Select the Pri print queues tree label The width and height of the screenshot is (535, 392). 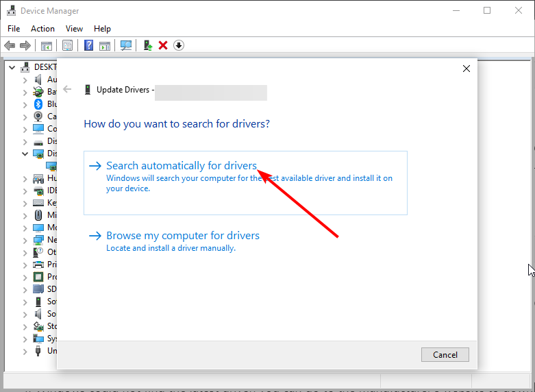click(x=52, y=265)
